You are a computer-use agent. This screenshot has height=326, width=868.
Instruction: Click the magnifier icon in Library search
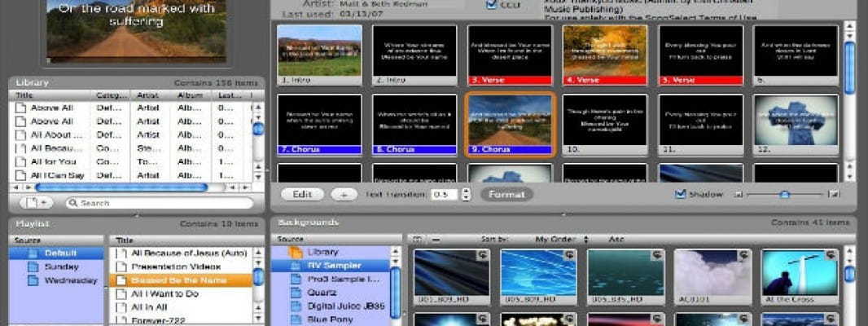[x=73, y=204]
